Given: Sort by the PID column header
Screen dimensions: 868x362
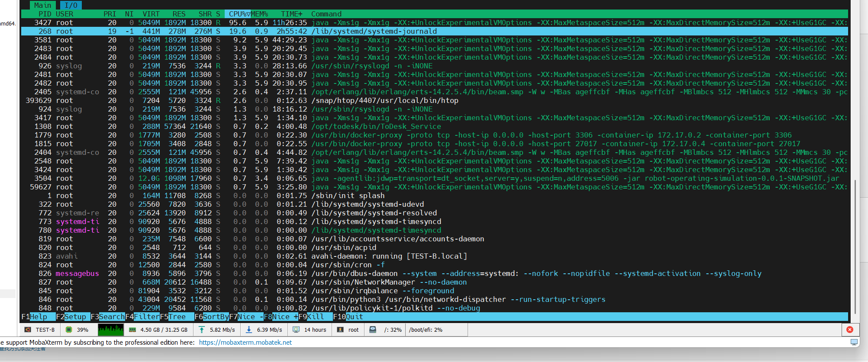Looking at the screenshot, I should click(x=45, y=14).
